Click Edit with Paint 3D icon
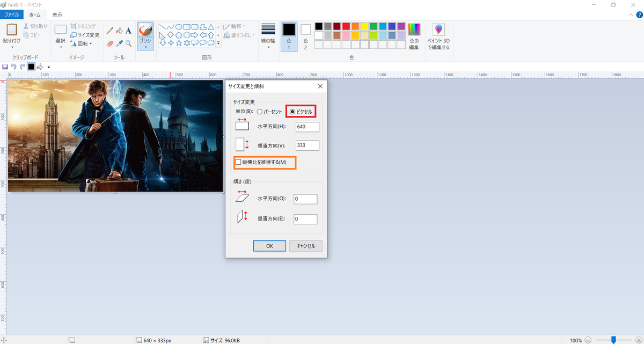Image resolution: width=644 pixels, height=344 pixels. 438,30
